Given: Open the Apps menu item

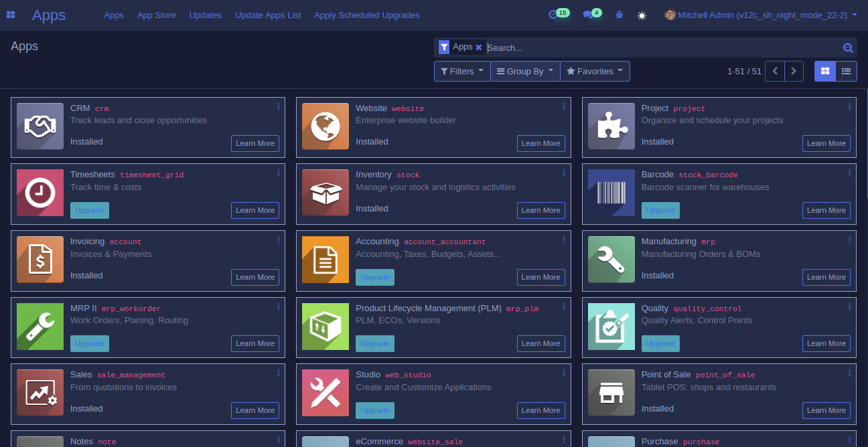Looking at the screenshot, I should 114,15.
